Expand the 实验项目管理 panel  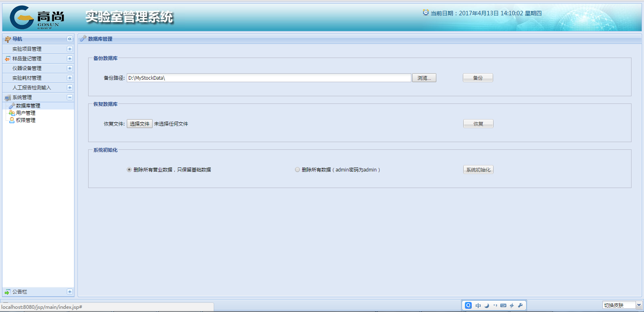pyautogui.click(x=70, y=49)
